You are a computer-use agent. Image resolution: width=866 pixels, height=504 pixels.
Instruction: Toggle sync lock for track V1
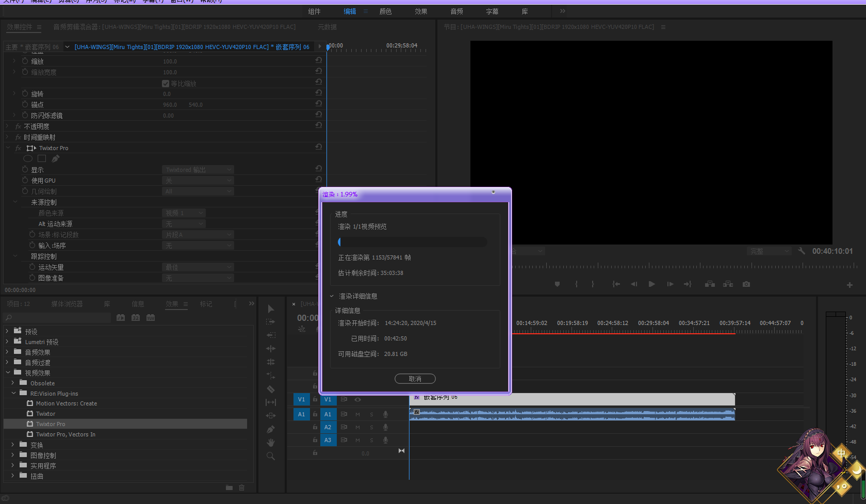(x=344, y=399)
